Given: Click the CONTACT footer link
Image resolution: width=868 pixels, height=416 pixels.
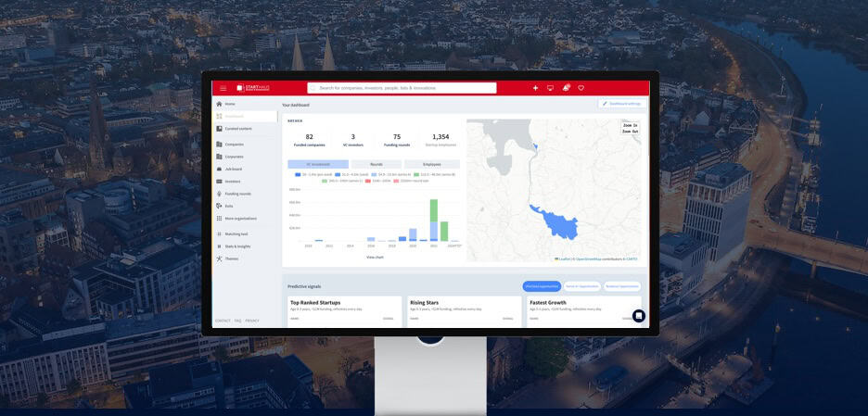Looking at the screenshot, I should (223, 321).
